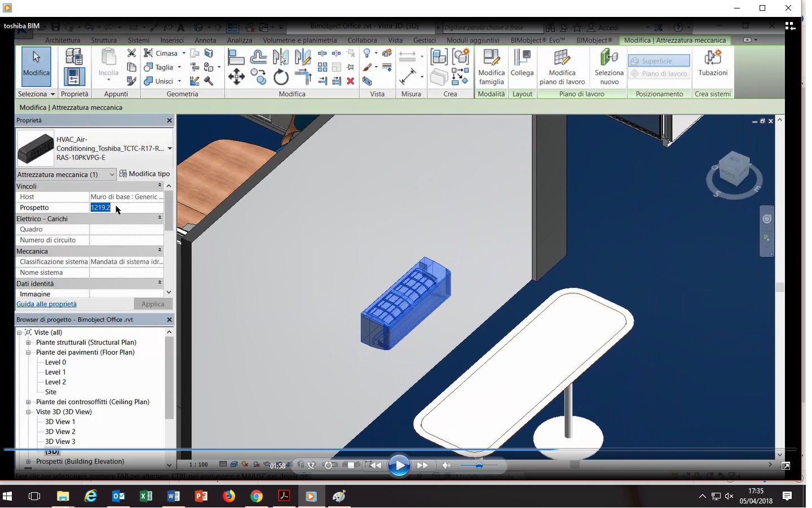
Task: Click the Collega layout icon
Action: click(522, 63)
